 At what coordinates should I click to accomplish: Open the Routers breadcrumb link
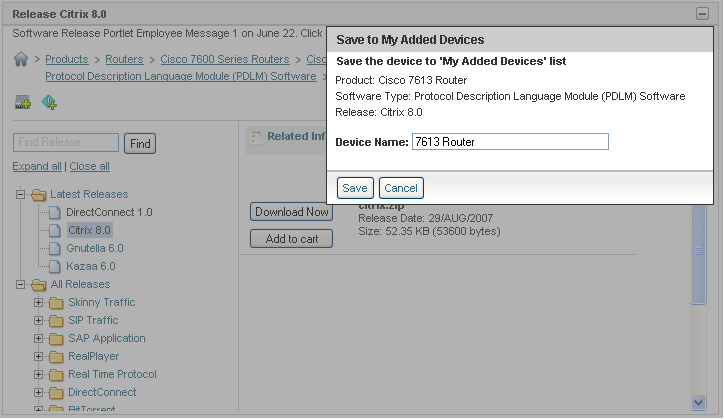click(x=124, y=60)
